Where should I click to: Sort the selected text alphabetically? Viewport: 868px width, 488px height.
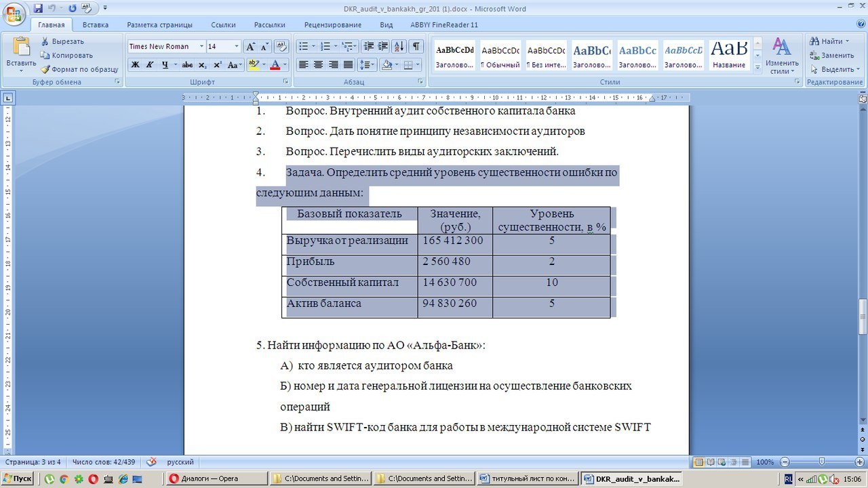(x=399, y=47)
